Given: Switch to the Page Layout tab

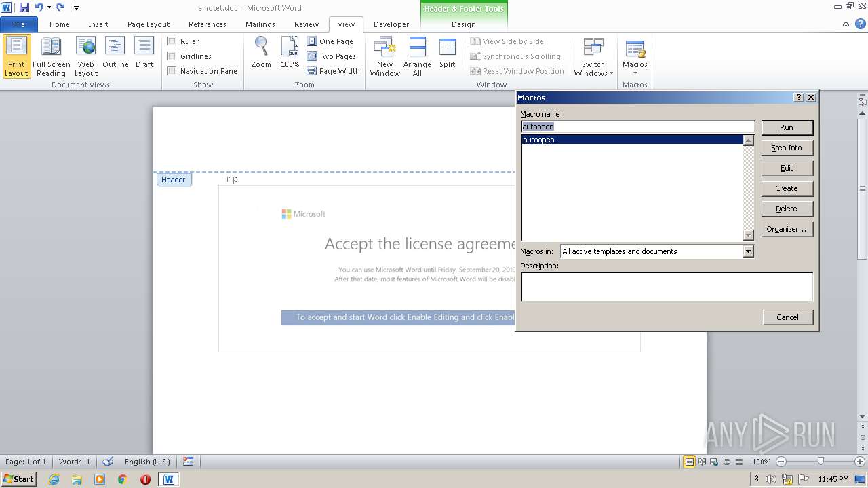Looking at the screenshot, I should 149,24.
